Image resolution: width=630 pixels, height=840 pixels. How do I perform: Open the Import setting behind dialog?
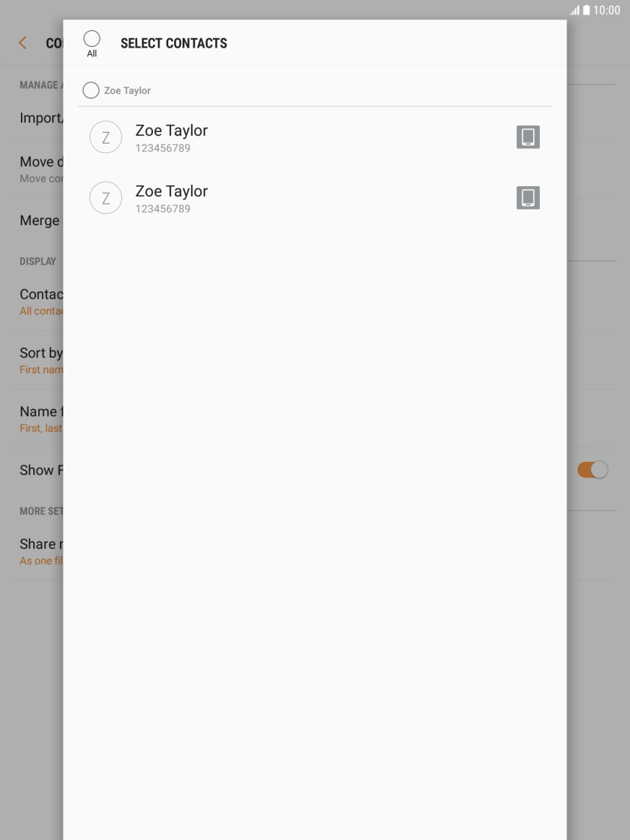[41, 118]
